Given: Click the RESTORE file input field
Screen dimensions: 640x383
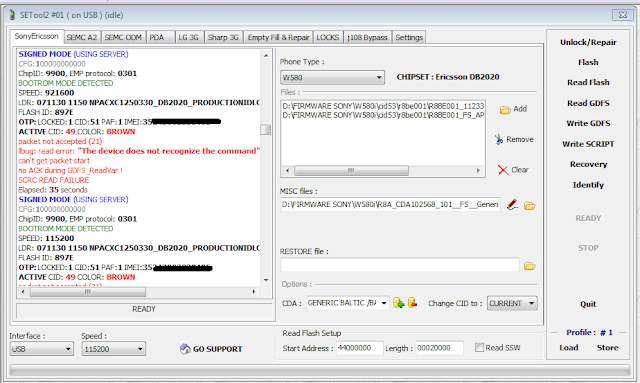Looking at the screenshot, I should 400,265.
